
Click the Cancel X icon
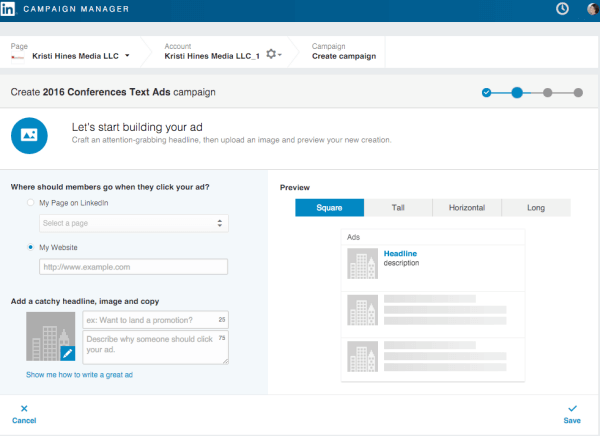pos(24,408)
